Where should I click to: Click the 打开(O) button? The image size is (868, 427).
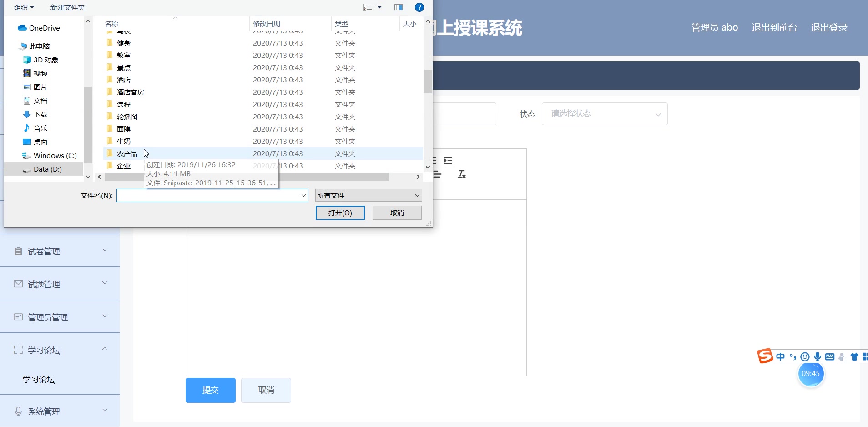tap(340, 213)
